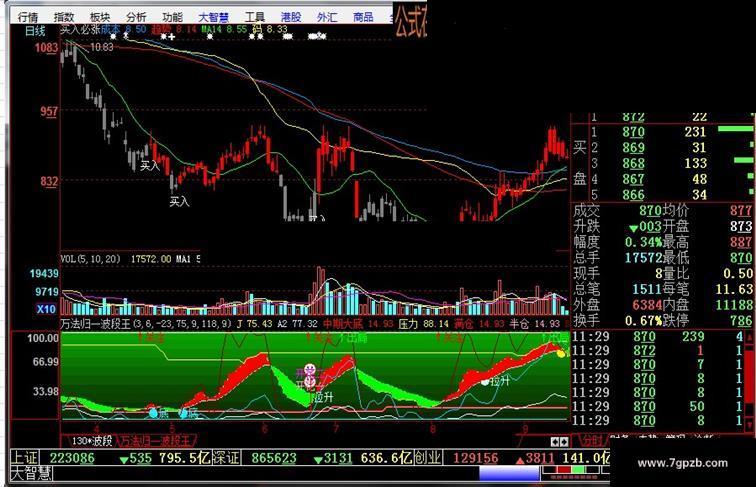
Task: Click the green indicator box in the status bar
Action: click(x=579, y=470)
